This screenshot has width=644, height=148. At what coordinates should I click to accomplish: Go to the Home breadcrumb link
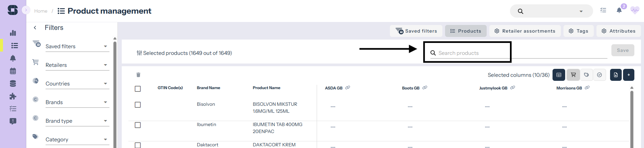tap(41, 11)
